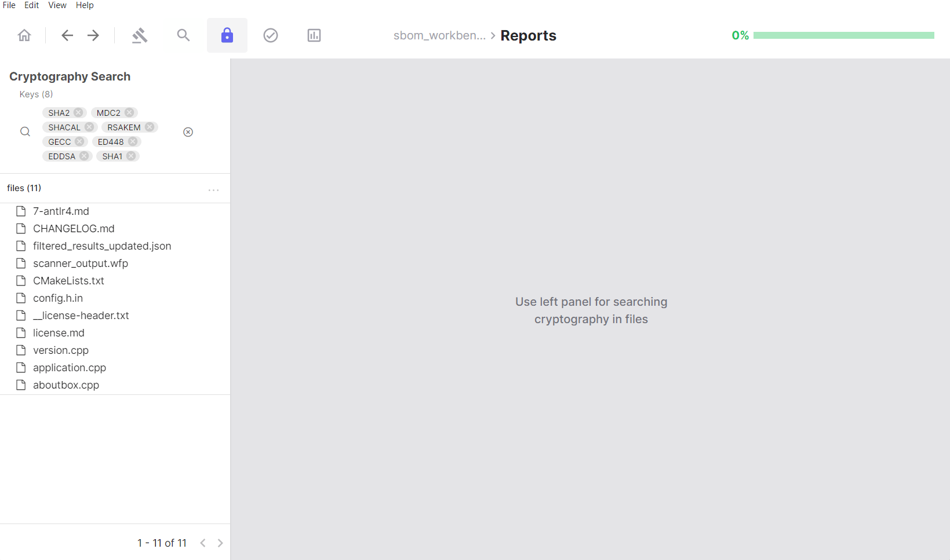This screenshot has width=950, height=560.
Task: Click the 1 - 11 of 11 pagination text
Action: click(x=162, y=543)
